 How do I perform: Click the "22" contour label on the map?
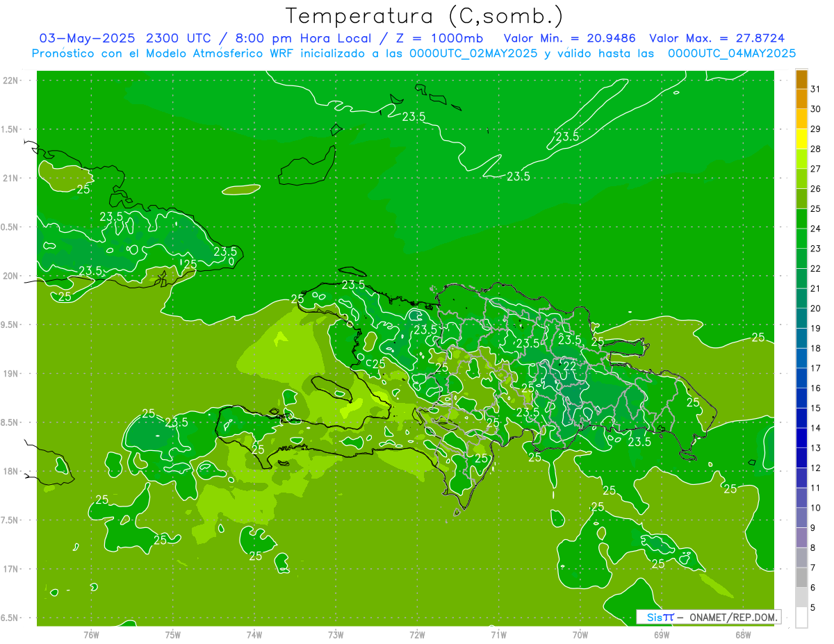[569, 366]
